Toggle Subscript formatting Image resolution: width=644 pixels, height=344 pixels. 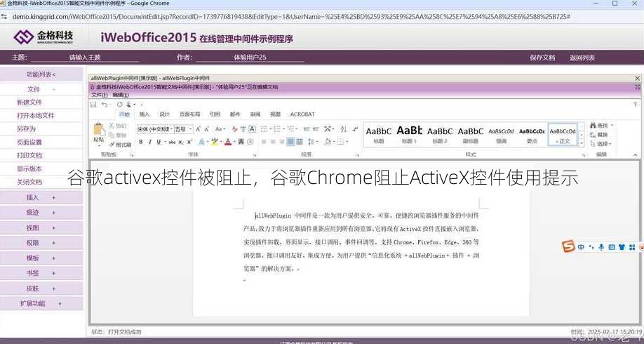tap(181, 142)
